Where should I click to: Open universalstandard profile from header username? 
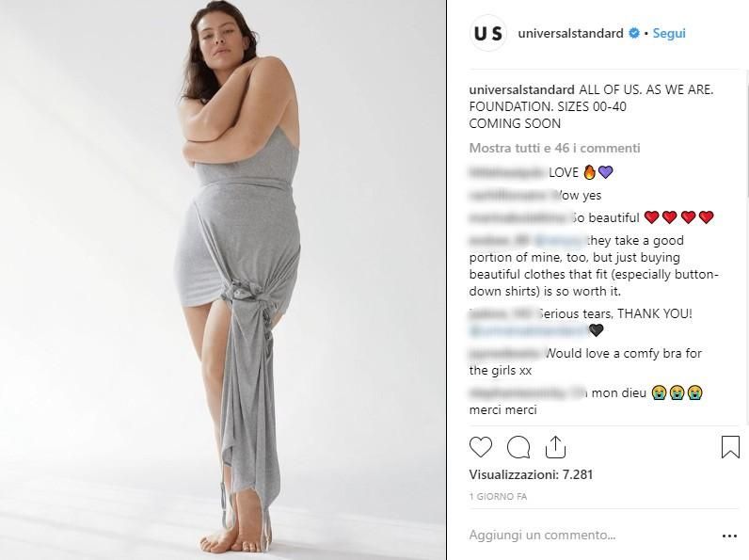click(570, 33)
